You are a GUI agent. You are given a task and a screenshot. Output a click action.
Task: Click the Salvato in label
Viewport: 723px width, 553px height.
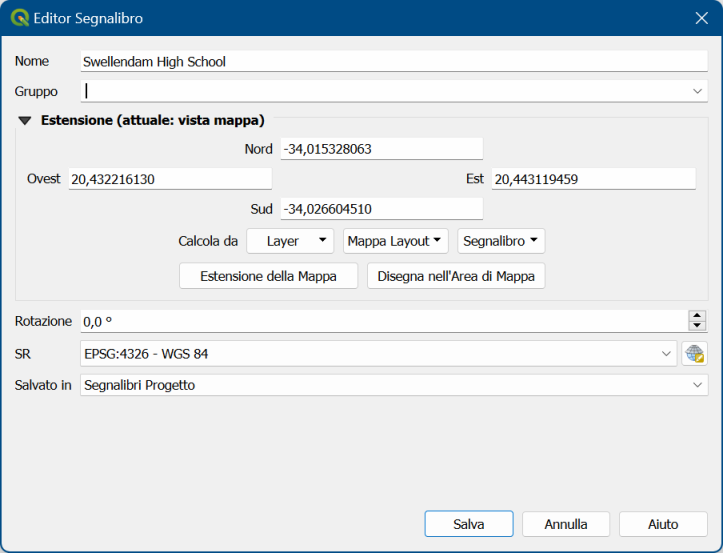point(43,385)
